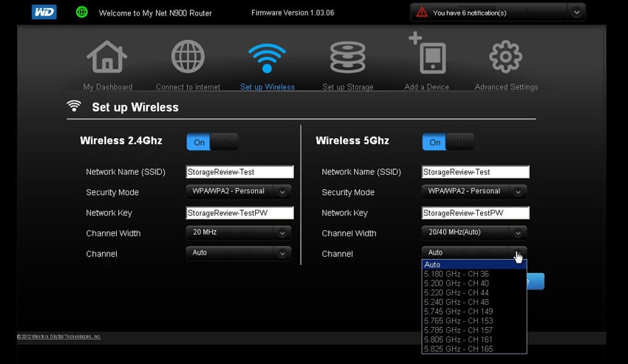The width and height of the screenshot is (628, 364).
Task: Select 5.765 GHz - CH 153 option
Action: tap(474, 320)
